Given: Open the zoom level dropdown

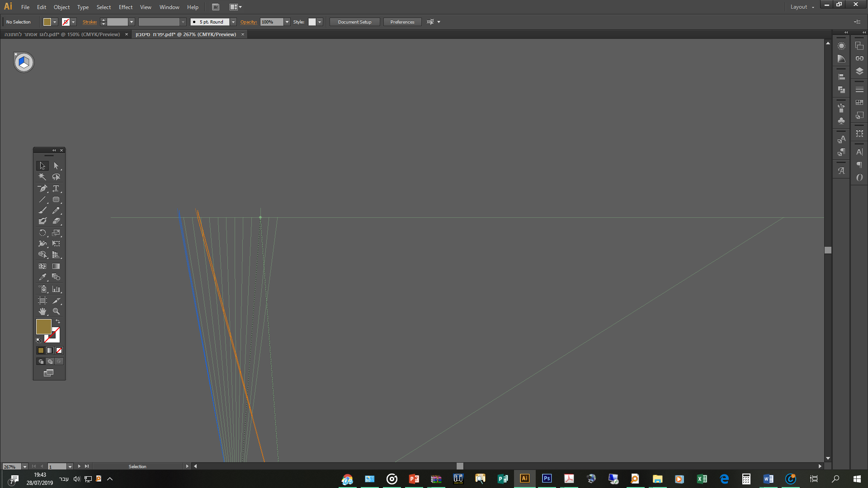Looking at the screenshot, I should click(25, 466).
